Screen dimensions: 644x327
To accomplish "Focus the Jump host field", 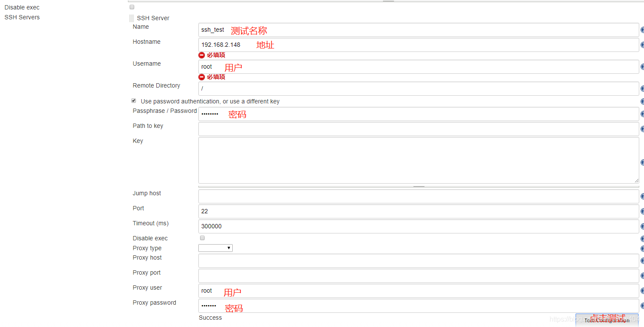I will (419, 197).
